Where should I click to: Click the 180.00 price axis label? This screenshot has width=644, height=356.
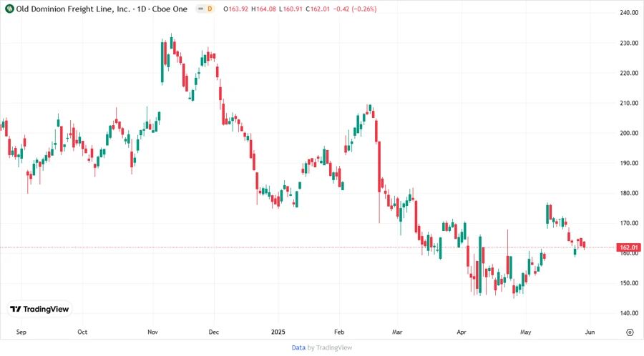629,193
